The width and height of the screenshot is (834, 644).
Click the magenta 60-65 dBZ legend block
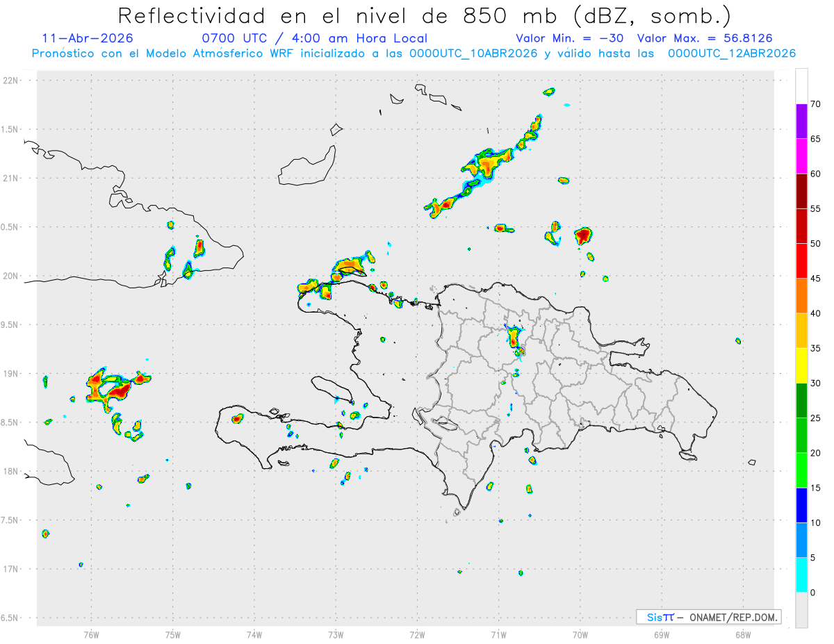tap(801, 156)
